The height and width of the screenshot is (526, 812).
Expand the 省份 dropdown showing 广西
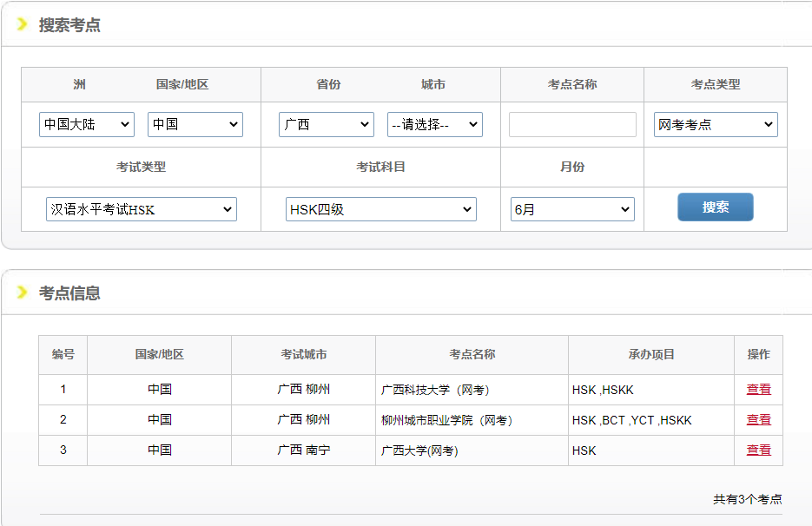click(327, 124)
